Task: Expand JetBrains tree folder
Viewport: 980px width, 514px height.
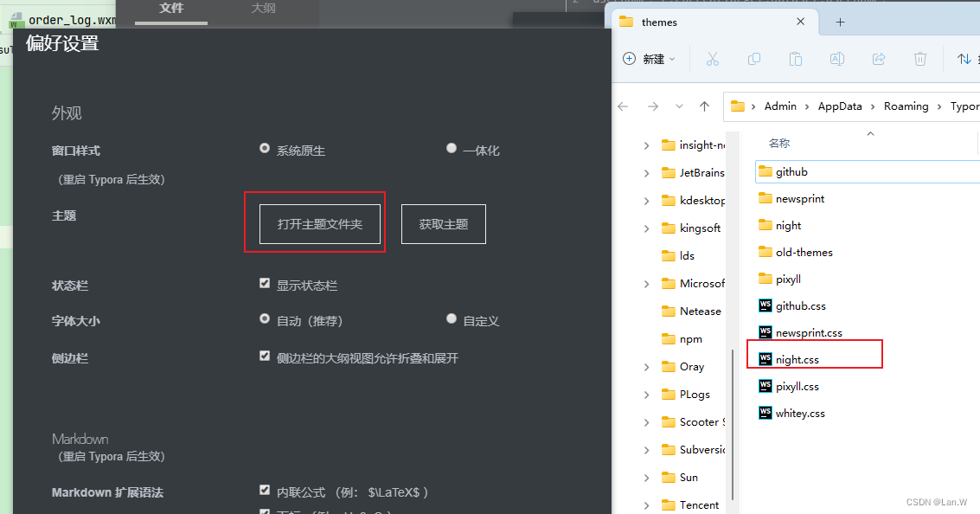Action: pyautogui.click(x=646, y=173)
